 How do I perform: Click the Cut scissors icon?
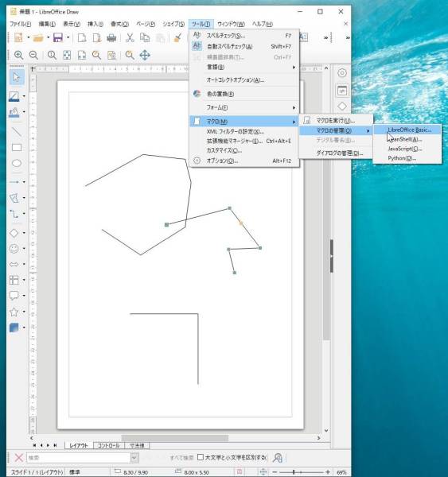[x=130, y=37]
